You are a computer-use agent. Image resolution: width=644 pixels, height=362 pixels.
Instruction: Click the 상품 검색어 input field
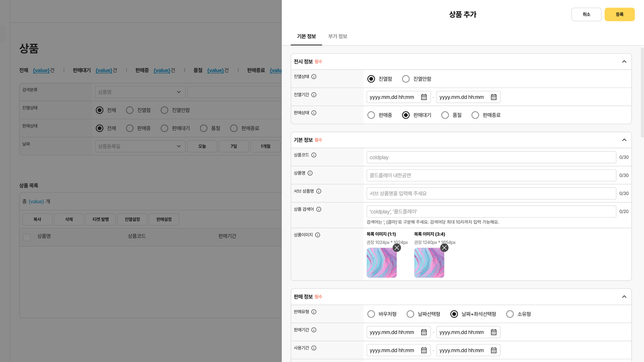click(x=491, y=212)
